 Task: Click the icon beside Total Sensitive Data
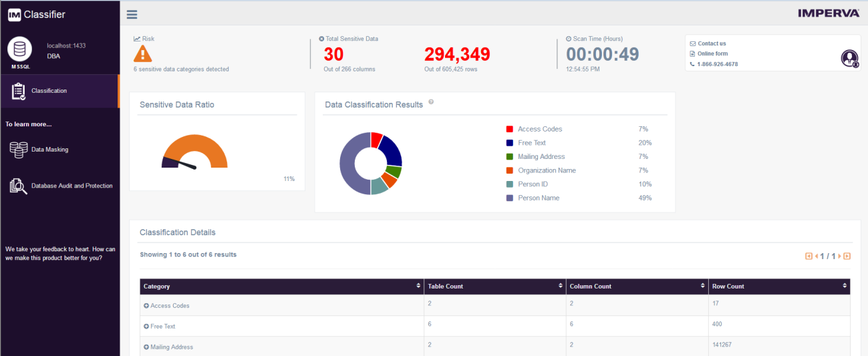coord(321,39)
